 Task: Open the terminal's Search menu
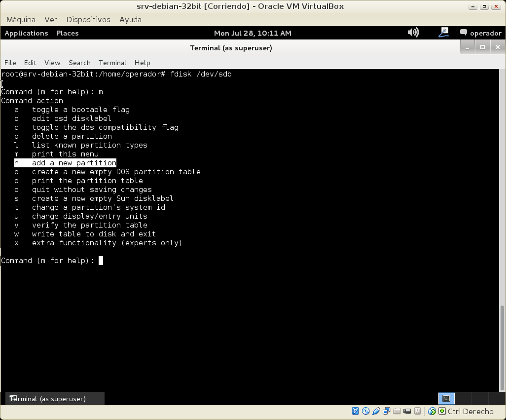coord(79,63)
